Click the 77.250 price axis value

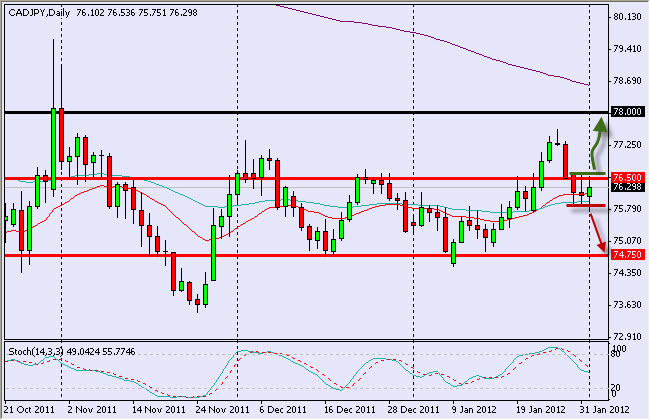point(627,145)
